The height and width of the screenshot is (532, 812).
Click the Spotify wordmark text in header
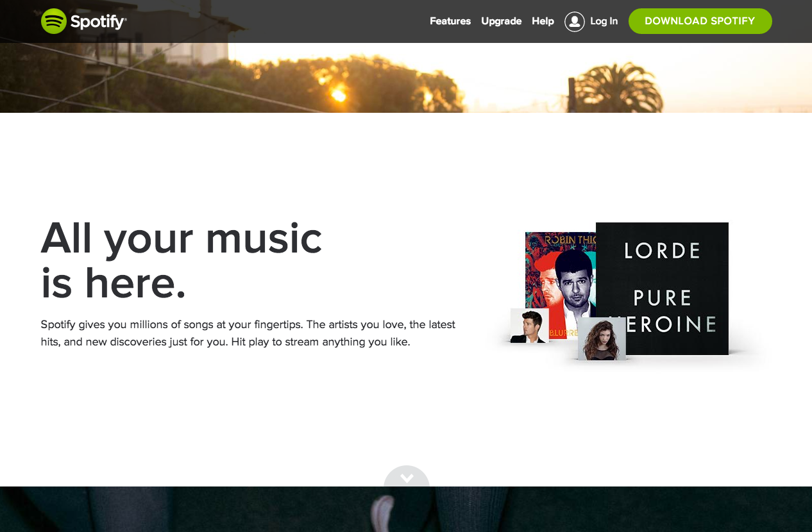[98, 22]
